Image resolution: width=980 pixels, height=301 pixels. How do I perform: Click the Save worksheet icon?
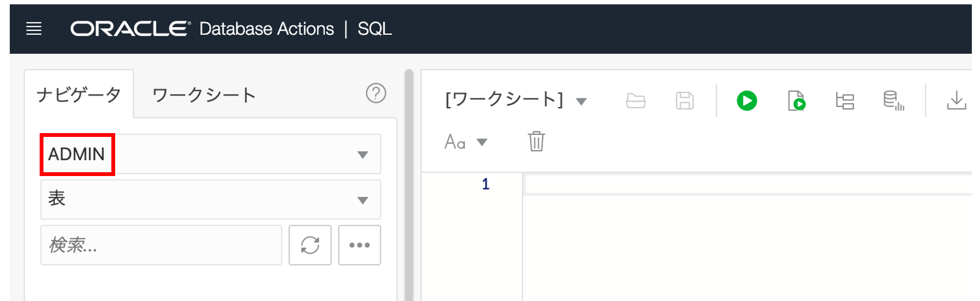coord(684,101)
